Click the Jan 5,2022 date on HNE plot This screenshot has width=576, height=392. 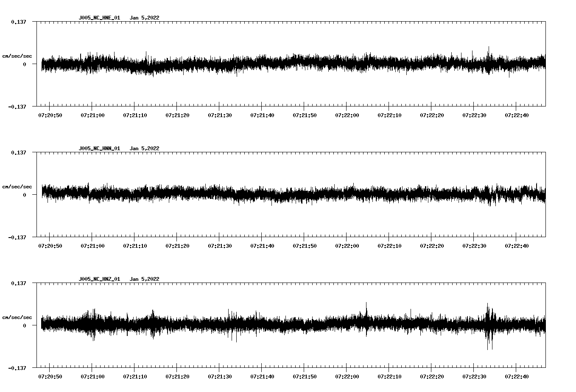pos(145,18)
